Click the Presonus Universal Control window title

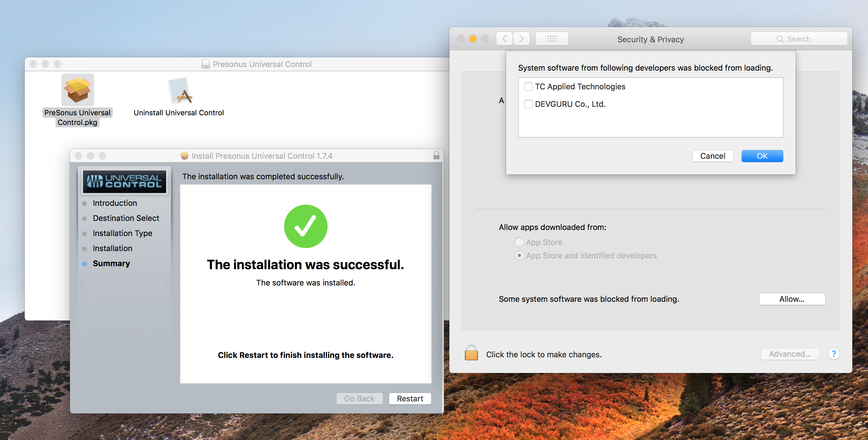click(x=262, y=64)
